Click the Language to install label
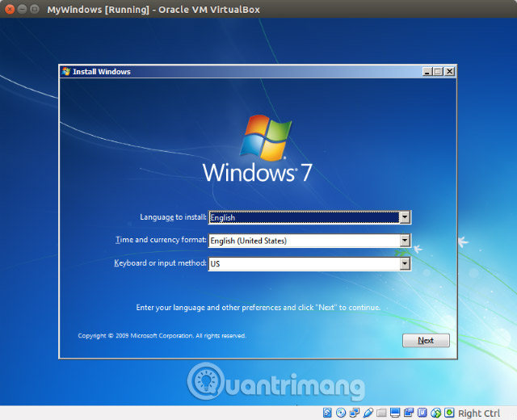The height and width of the screenshot is (420, 517). pos(173,217)
